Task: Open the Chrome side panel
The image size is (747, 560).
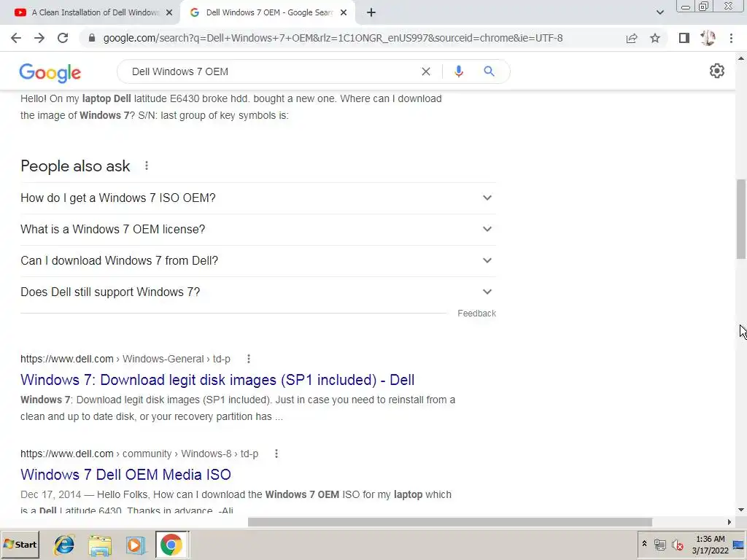Action: coord(684,38)
